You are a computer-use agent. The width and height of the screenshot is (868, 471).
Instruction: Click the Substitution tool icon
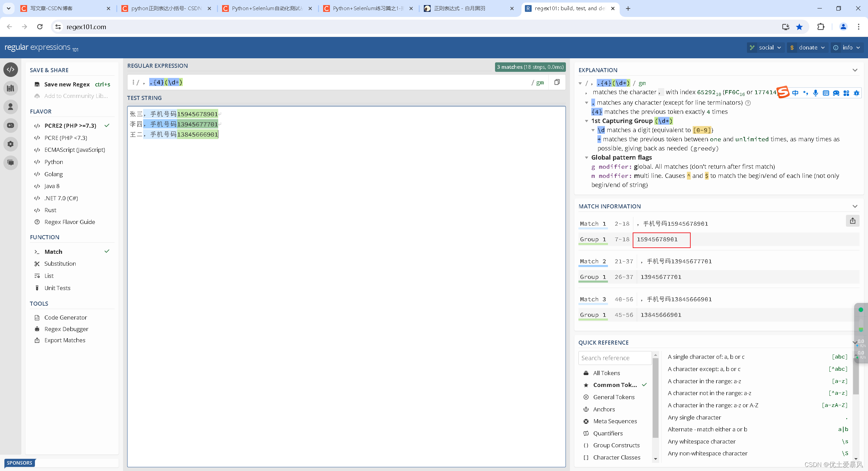[x=37, y=263]
